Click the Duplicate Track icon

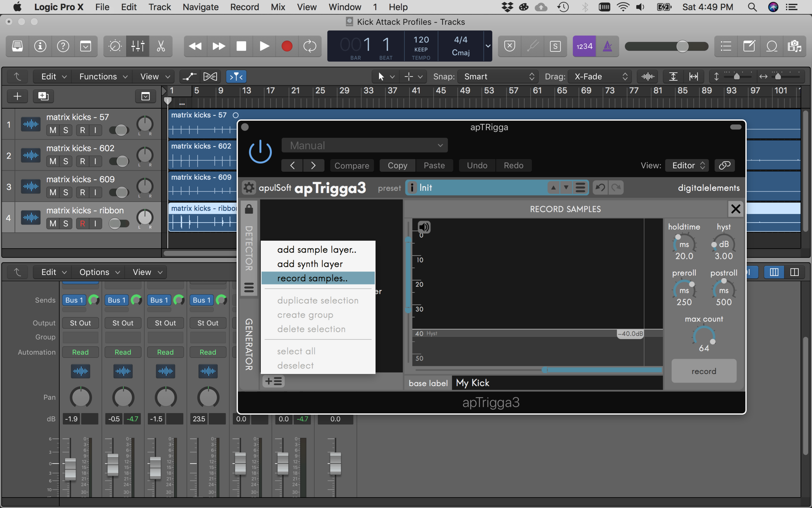pyautogui.click(x=43, y=97)
